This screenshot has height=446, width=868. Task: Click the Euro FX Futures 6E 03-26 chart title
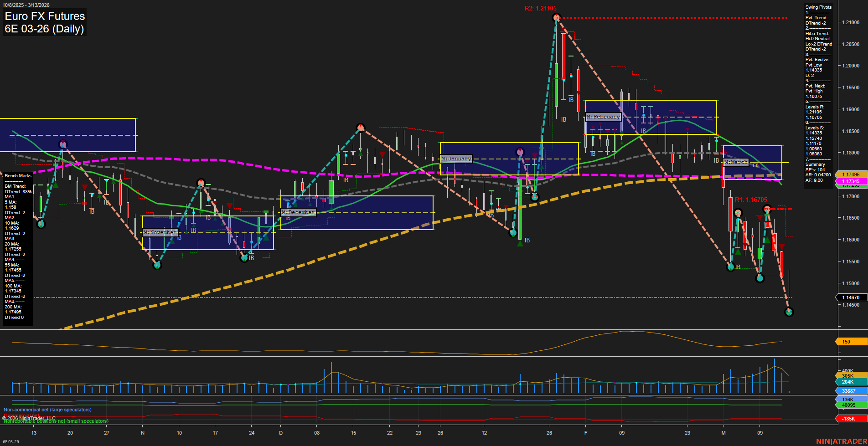44,23
